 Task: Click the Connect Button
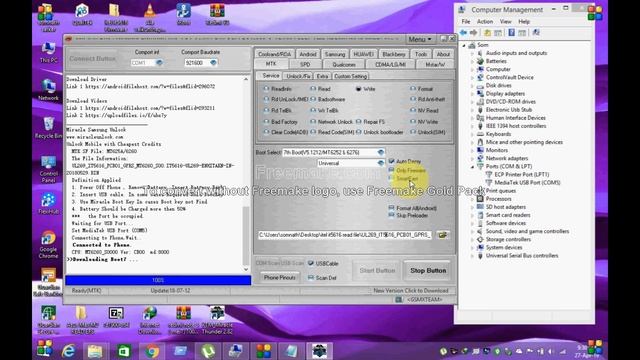click(92, 58)
